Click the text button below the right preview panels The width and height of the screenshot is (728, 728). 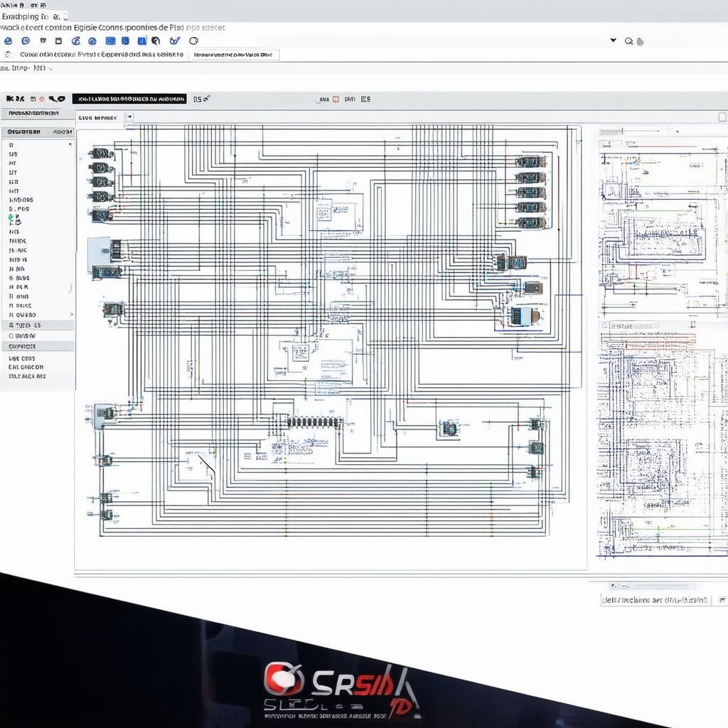(655, 600)
